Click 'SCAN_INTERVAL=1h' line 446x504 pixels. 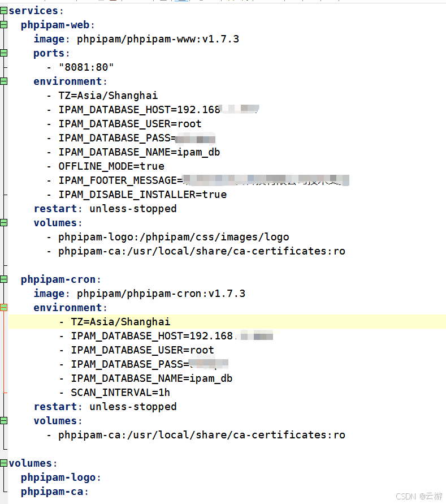pyautogui.click(x=120, y=393)
